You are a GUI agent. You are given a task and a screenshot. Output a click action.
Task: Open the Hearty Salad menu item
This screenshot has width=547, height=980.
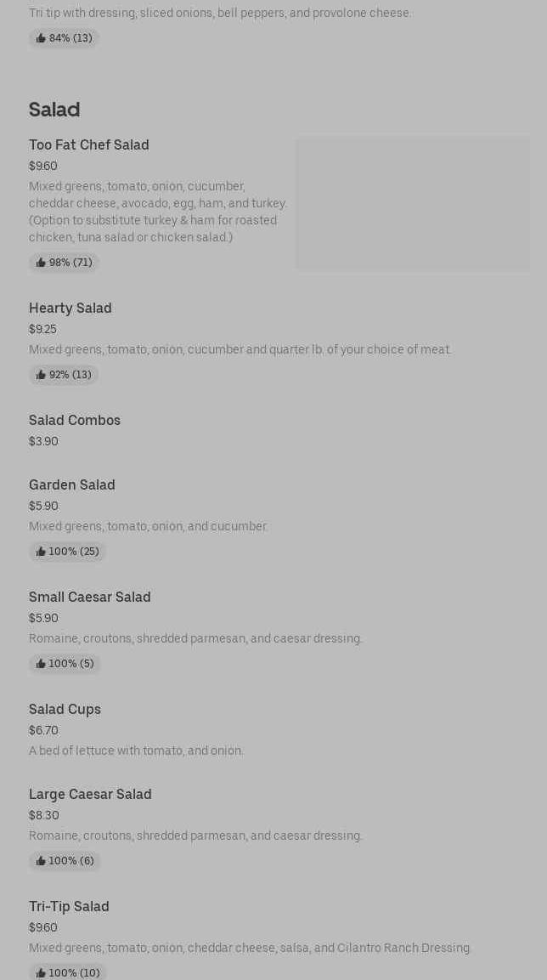pyautogui.click(x=70, y=309)
